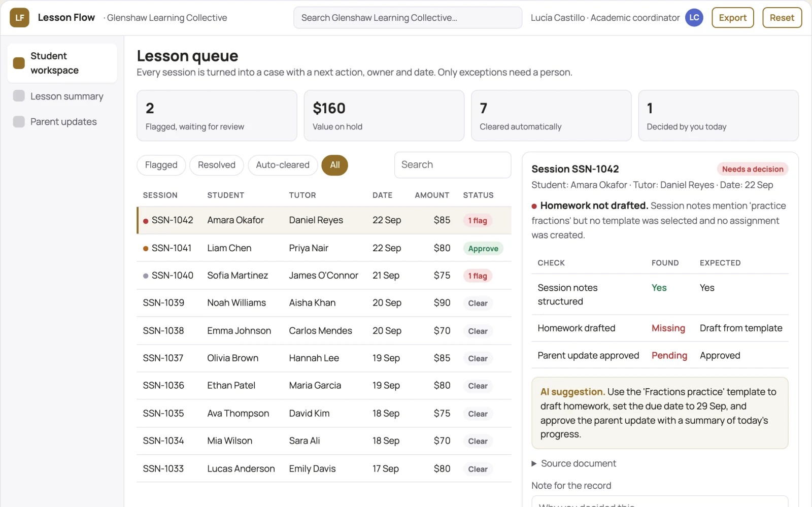
Task: Click the orange dot beside SSN-1041
Action: point(146,248)
